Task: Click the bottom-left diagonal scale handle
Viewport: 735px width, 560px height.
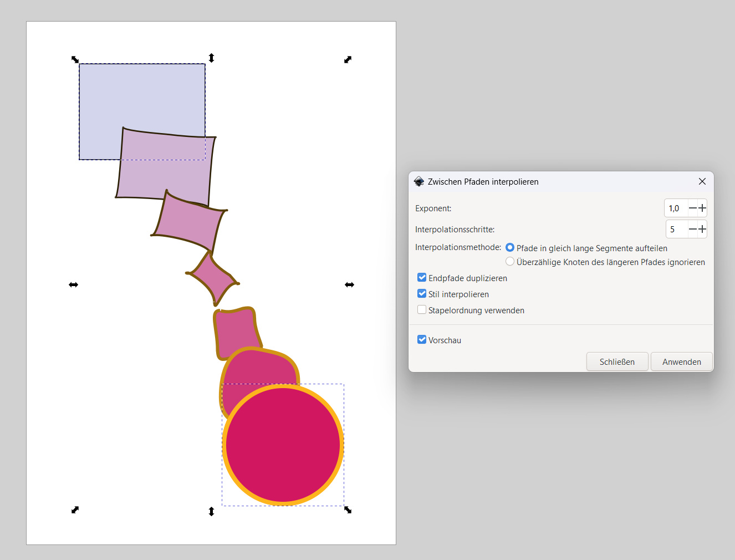Action: point(75,510)
